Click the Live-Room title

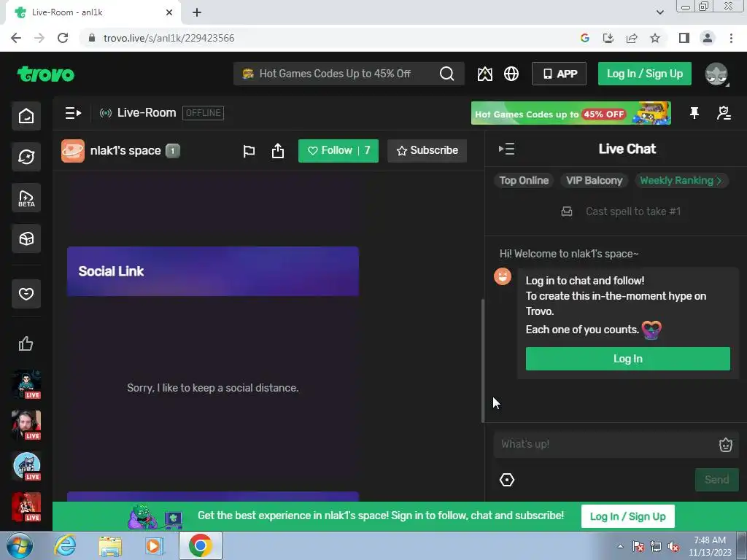[147, 113]
